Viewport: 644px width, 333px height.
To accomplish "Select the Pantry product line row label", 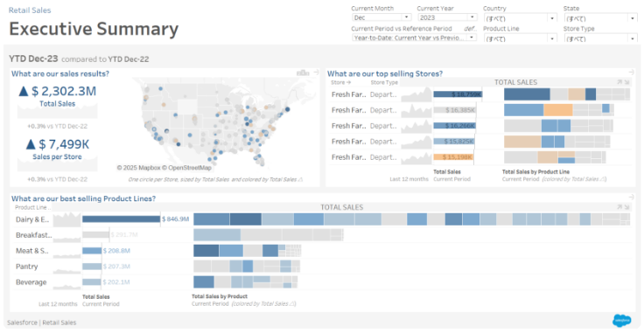I will (x=27, y=267).
